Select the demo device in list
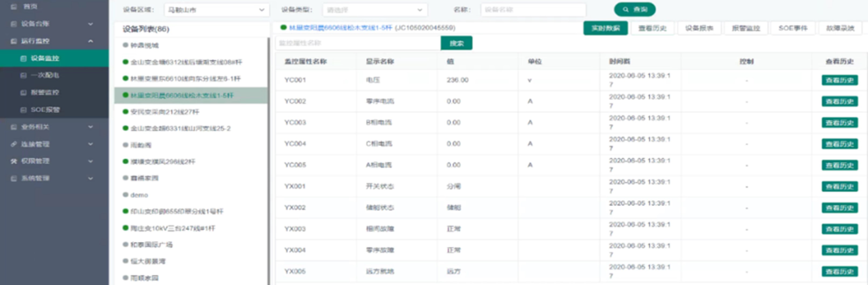Screen dimensions: 868x285 [x=139, y=195]
